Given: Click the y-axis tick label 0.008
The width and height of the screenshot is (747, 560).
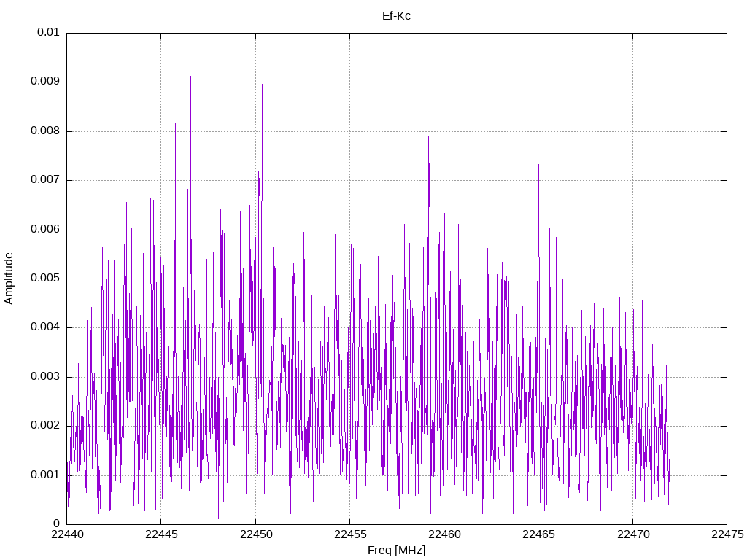Looking at the screenshot, I should pyautogui.click(x=45, y=131).
